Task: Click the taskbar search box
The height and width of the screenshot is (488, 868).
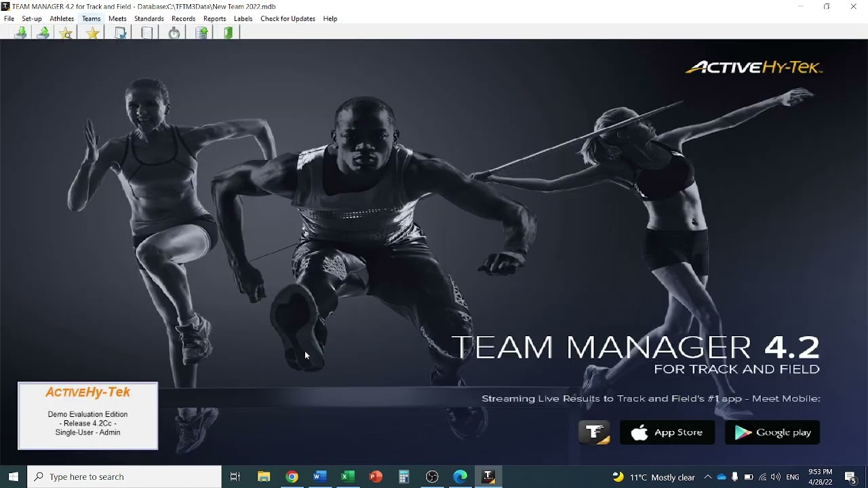Action: click(125, 476)
